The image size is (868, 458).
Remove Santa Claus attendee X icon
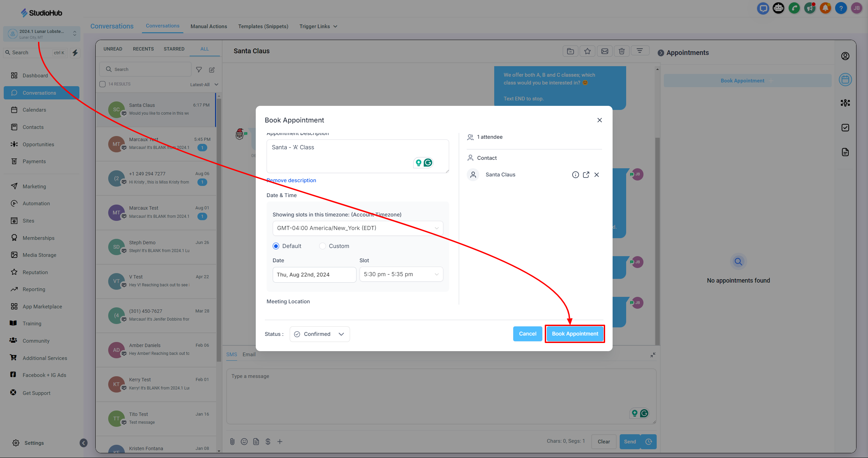click(597, 175)
